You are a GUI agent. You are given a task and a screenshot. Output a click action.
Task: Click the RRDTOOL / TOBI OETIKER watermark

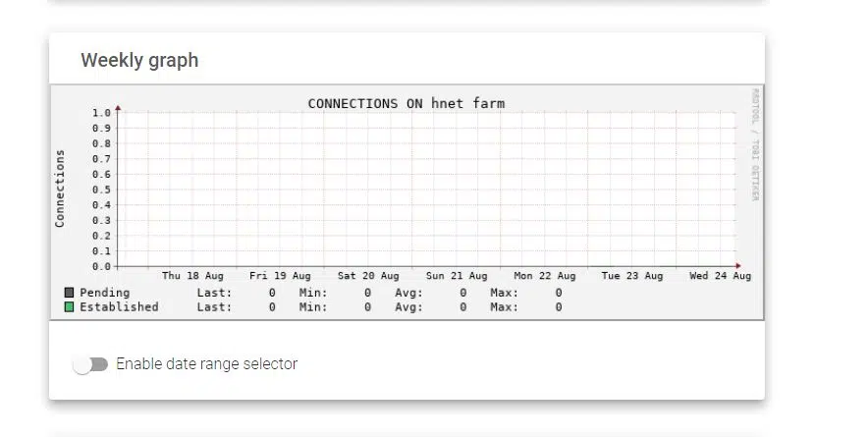(x=755, y=145)
